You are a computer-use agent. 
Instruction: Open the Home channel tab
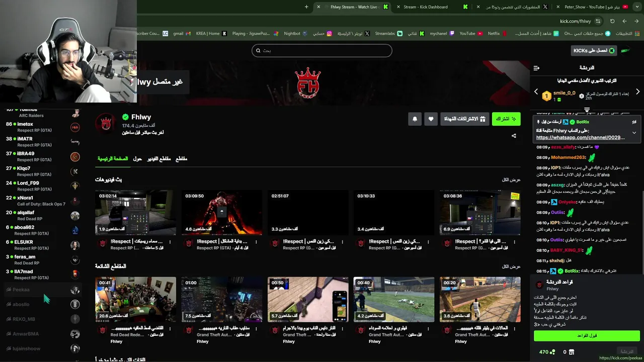pos(113,159)
